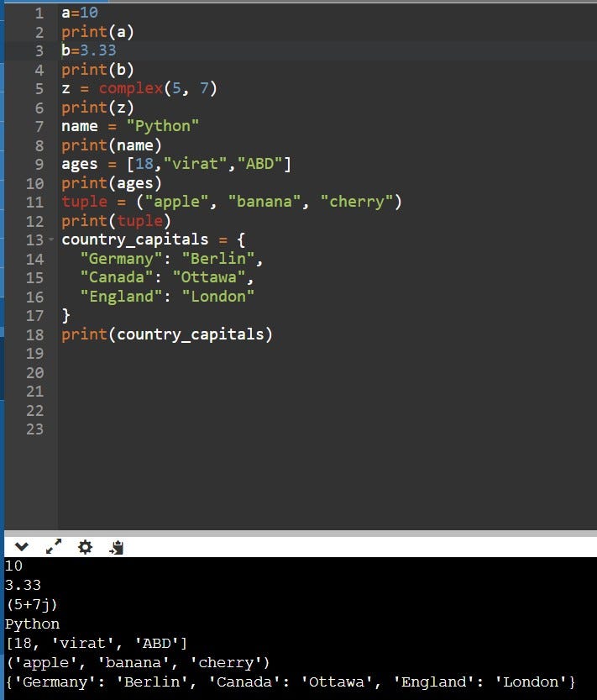Image resolution: width=597 pixels, height=700 pixels.
Task: Click the "Germany" key on line 14
Action: pyautogui.click(x=121, y=259)
